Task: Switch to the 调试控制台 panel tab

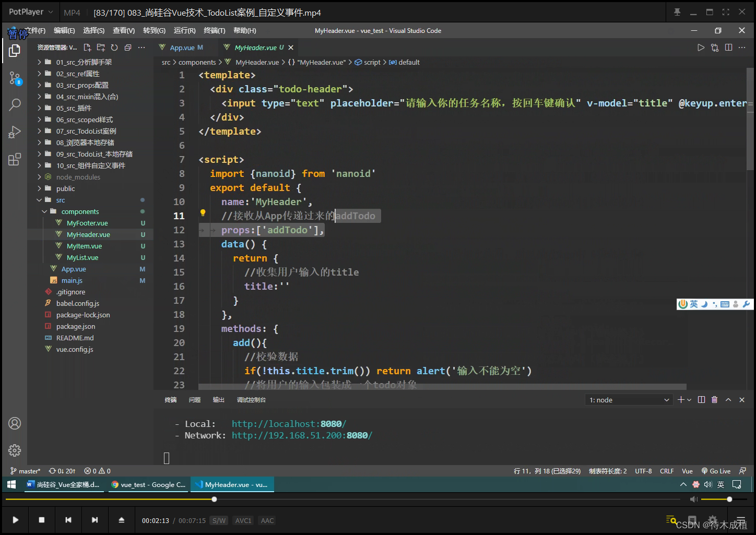Action: click(251, 400)
